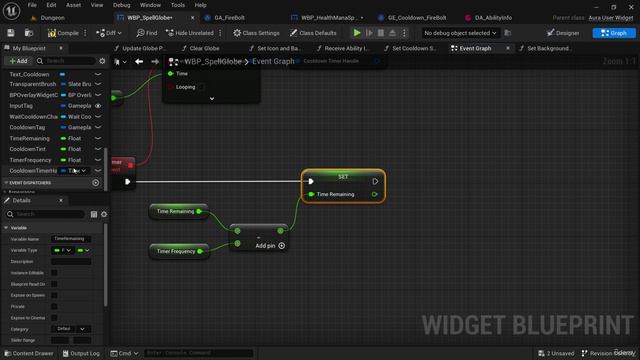The image size is (640, 360).
Task: Open play options three-dot menu
Action: tap(404, 33)
